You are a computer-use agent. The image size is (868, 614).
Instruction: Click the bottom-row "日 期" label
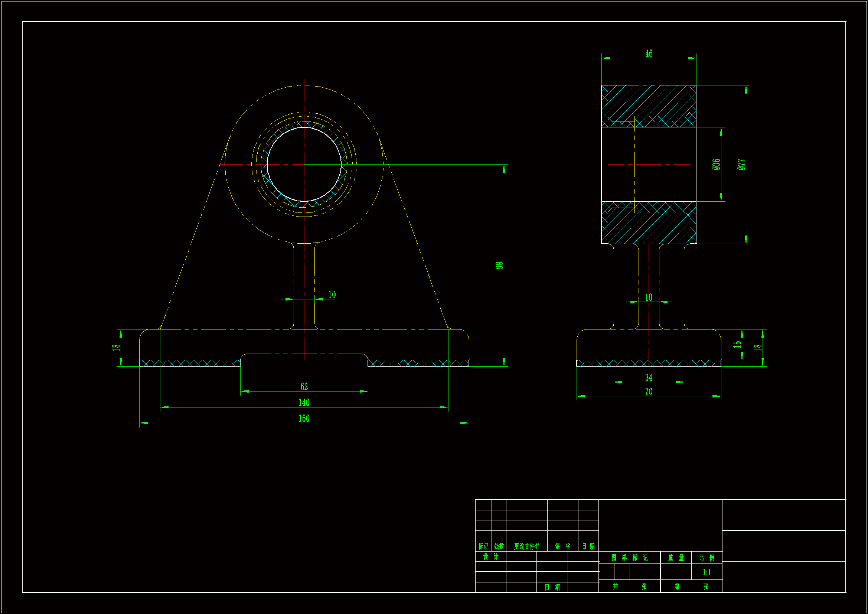point(552,587)
